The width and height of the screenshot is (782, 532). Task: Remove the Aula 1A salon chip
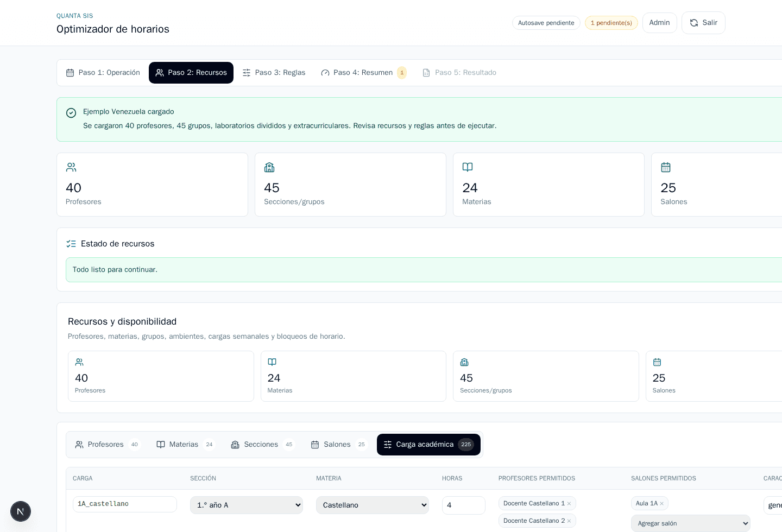[x=662, y=504]
